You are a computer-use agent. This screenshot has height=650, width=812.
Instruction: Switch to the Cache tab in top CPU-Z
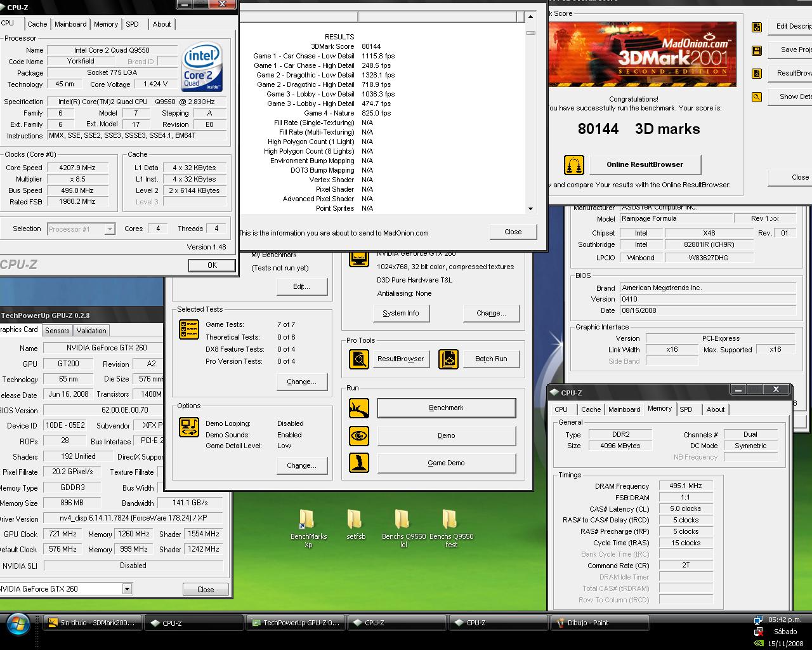[x=37, y=24]
